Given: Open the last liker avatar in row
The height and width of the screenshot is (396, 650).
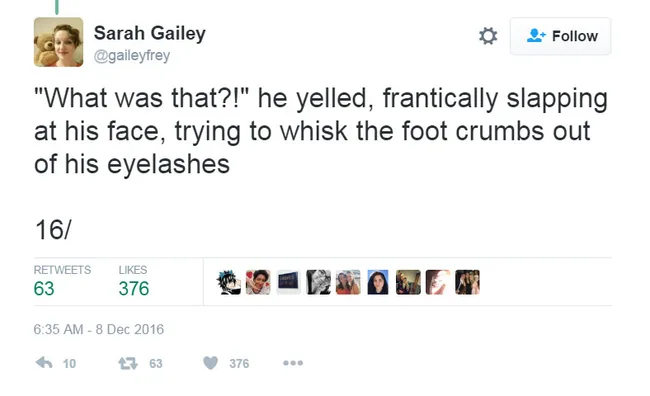Looking at the screenshot, I should (468, 282).
